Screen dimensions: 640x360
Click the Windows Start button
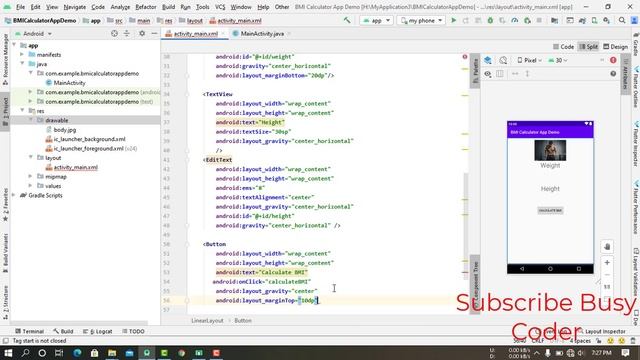click(x=8, y=353)
